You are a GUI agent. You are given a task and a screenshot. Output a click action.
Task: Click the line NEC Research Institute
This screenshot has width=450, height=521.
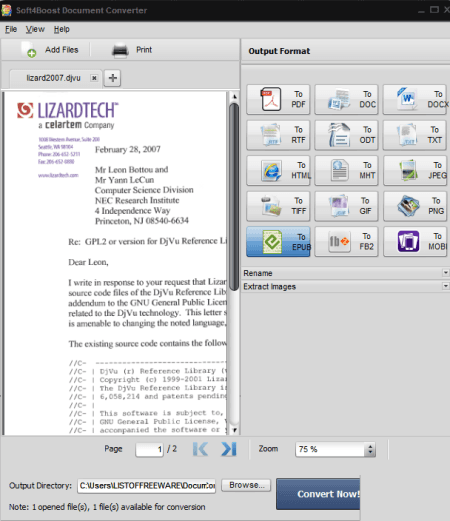pyautogui.click(x=137, y=200)
